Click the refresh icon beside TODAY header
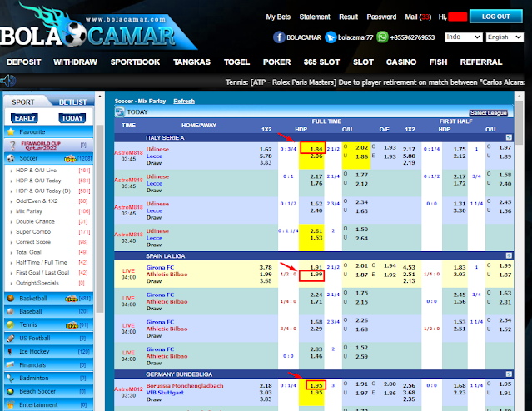Viewport: 532px width, 411px height. coord(120,112)
